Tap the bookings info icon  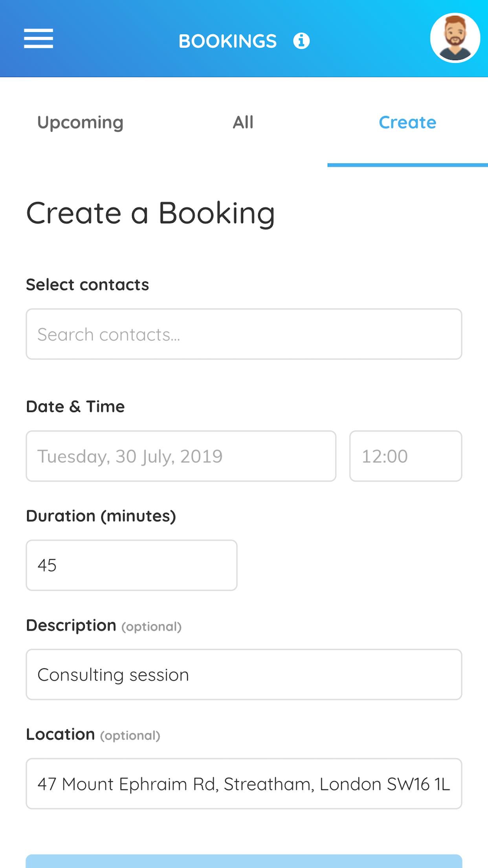point(301,41)
